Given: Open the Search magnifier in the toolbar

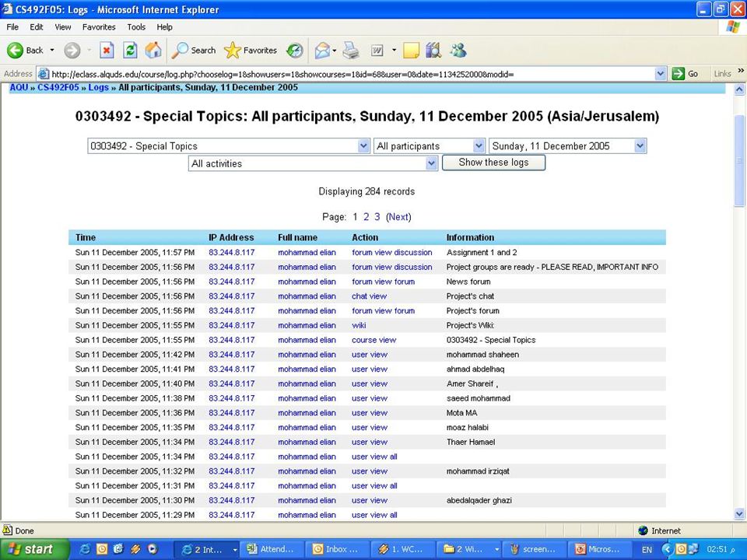Looking at the screenshot, I should click(180, 50).
